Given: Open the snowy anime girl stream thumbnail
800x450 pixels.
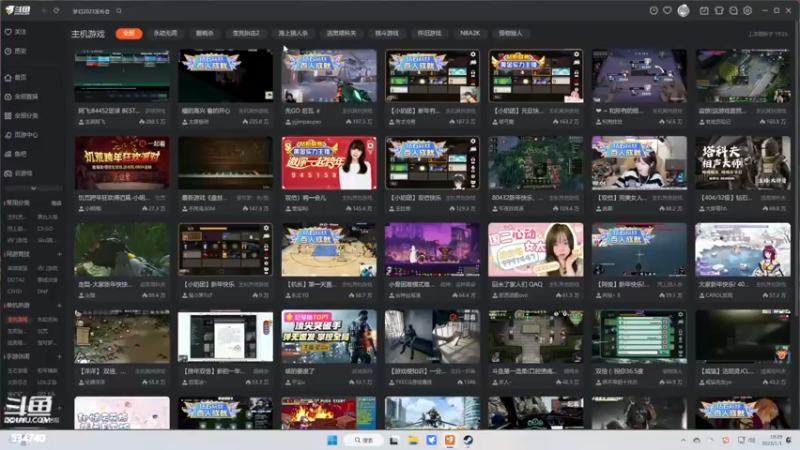Looking at the screenshot, I should [743, 249].
